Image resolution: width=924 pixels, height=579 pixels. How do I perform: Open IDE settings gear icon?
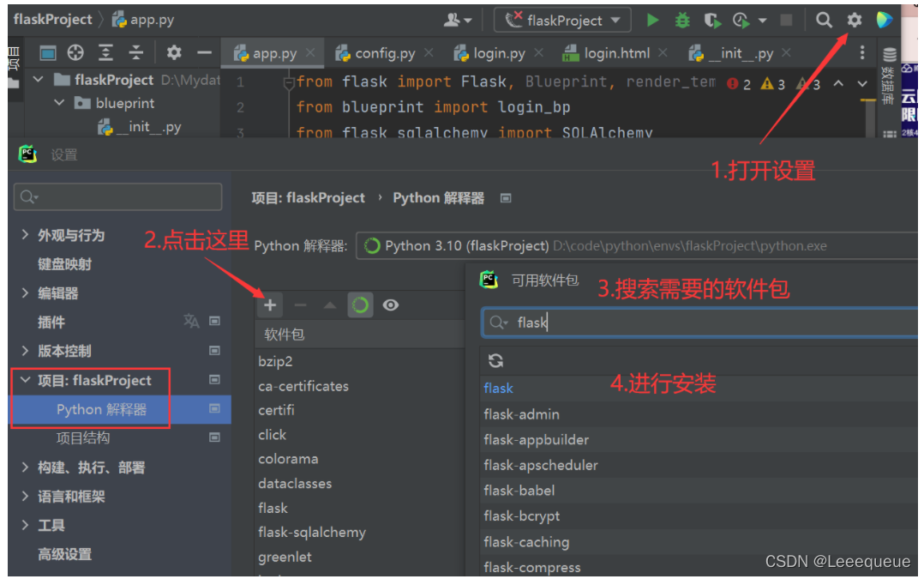click(855, 20)
